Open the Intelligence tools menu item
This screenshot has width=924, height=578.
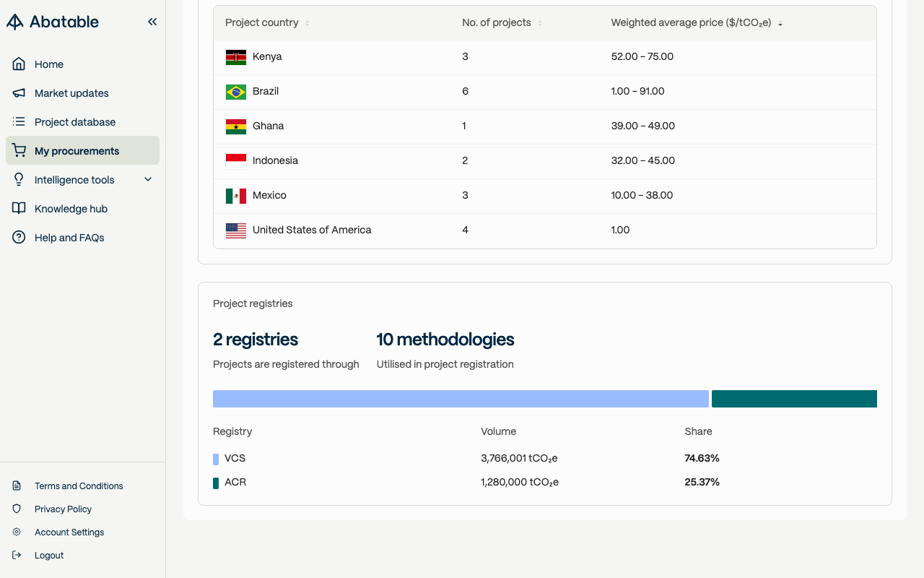(74, 180)
